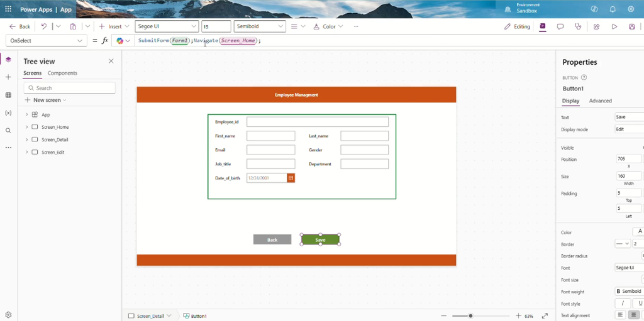This screenshot has width=644, height=321.
Task: Click the gray Back button on canvas
Action: (272, 240)
